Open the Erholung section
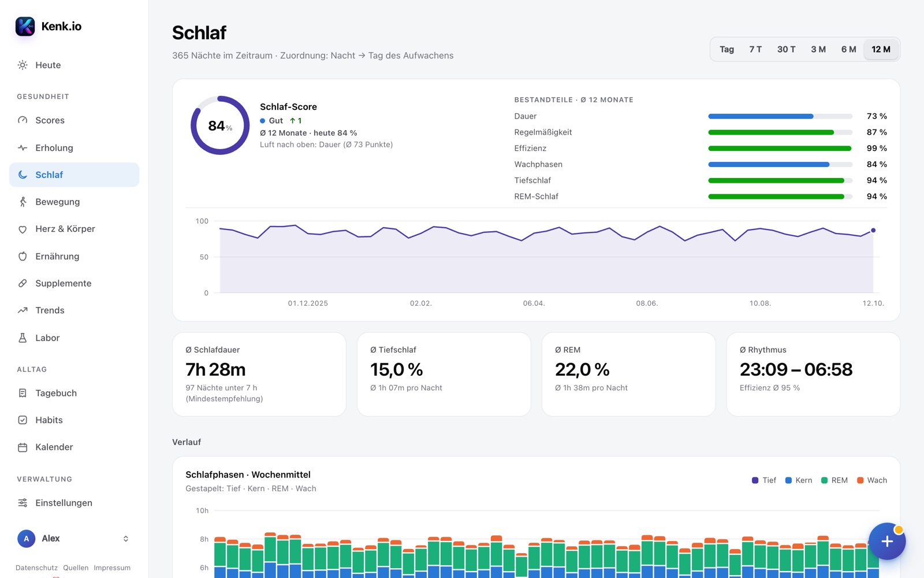Image resolution: width=924 pixels, height=578 pixels. [x=74, y=148]
